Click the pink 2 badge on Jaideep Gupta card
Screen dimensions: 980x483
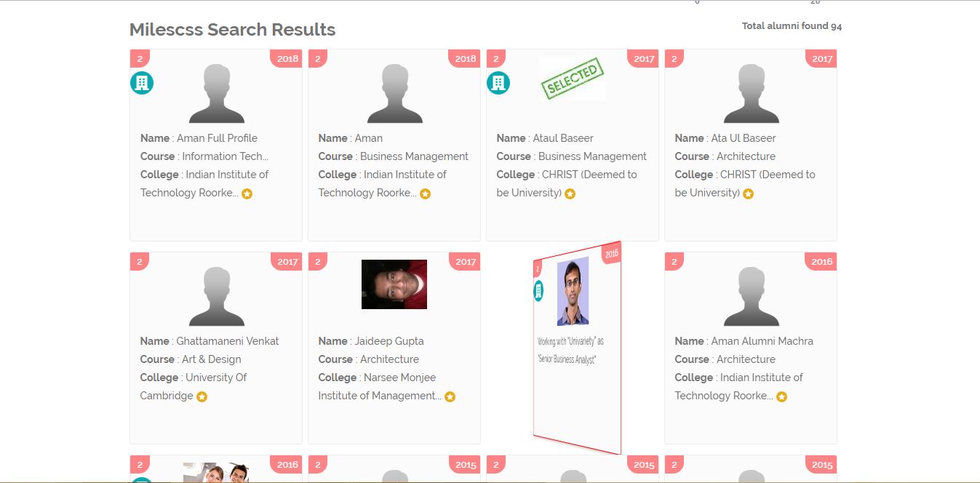pos(317,262)
